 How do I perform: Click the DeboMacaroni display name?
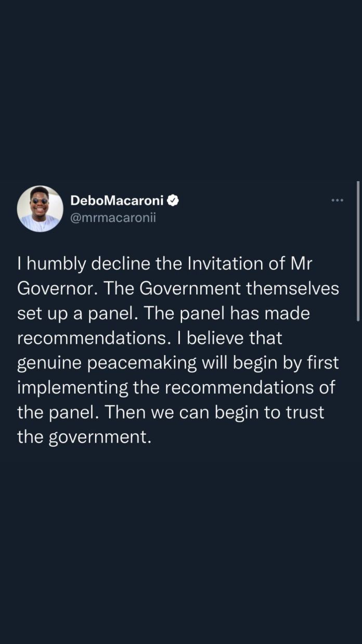click(117, 200)
